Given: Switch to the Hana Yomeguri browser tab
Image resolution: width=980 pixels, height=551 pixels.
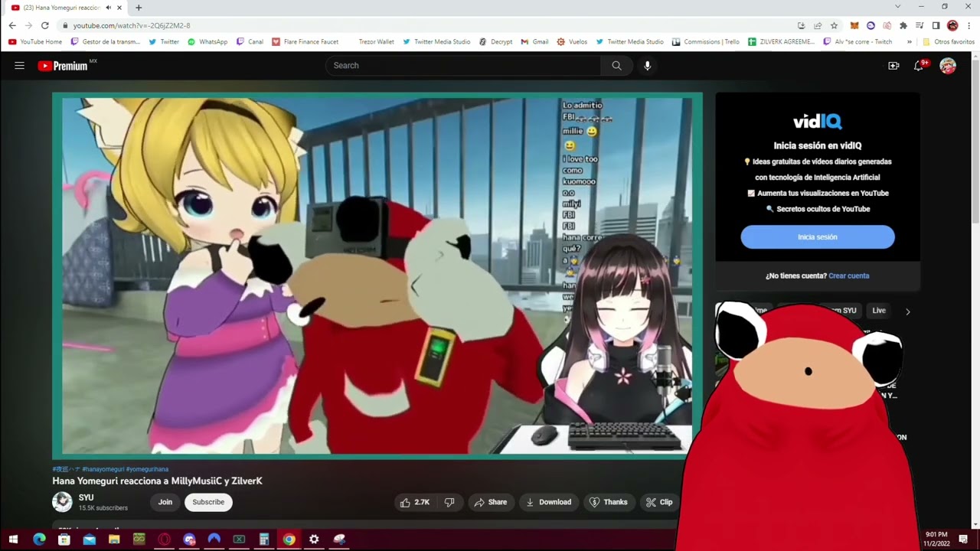Looking at the screenshot, I should pos(61,8).
